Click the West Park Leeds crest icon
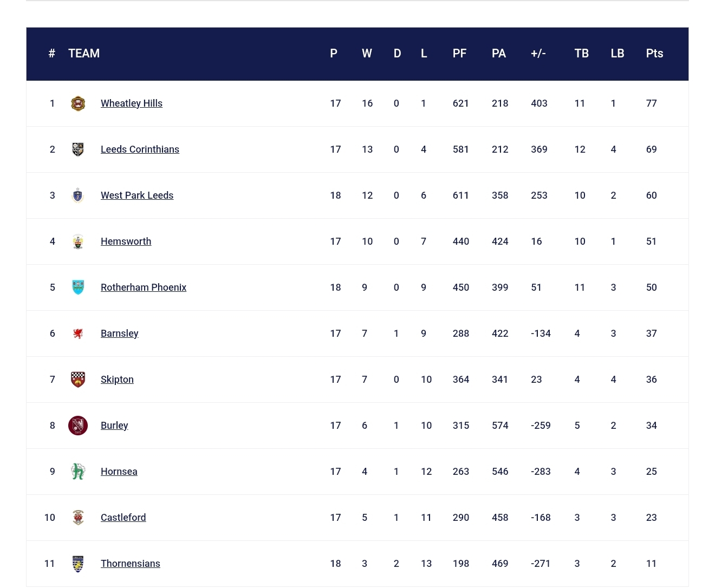The image size is (715, 588). tap(78, 195)
